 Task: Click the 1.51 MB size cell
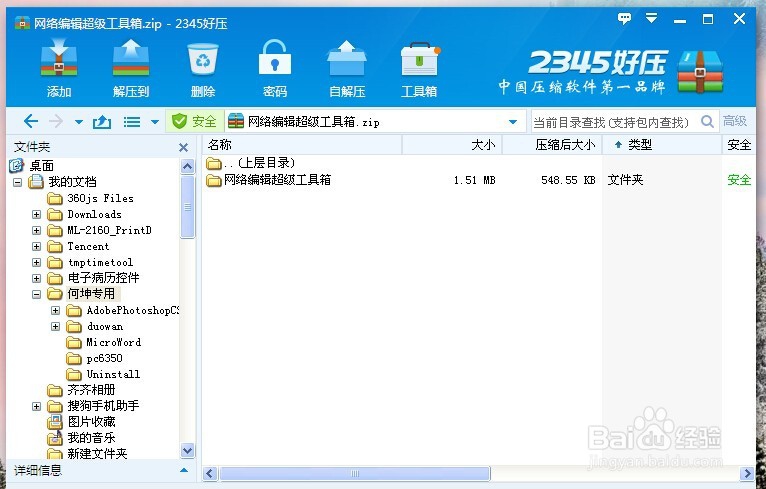474,180
